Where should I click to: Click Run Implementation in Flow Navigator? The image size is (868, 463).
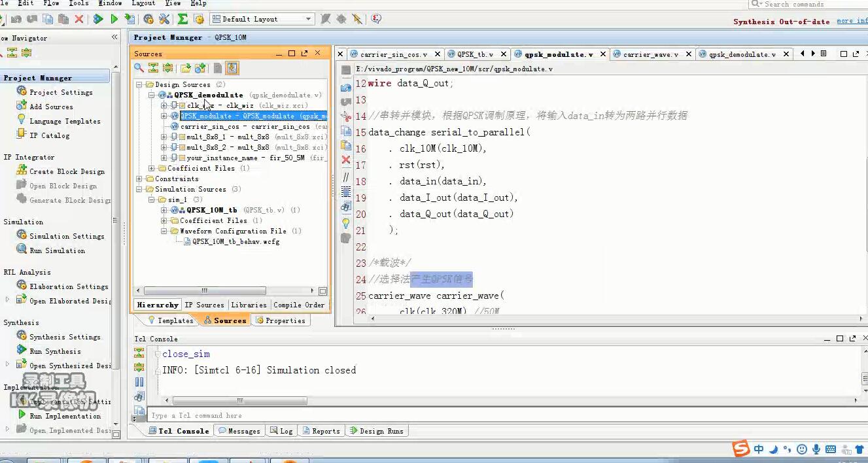[65, 416]
